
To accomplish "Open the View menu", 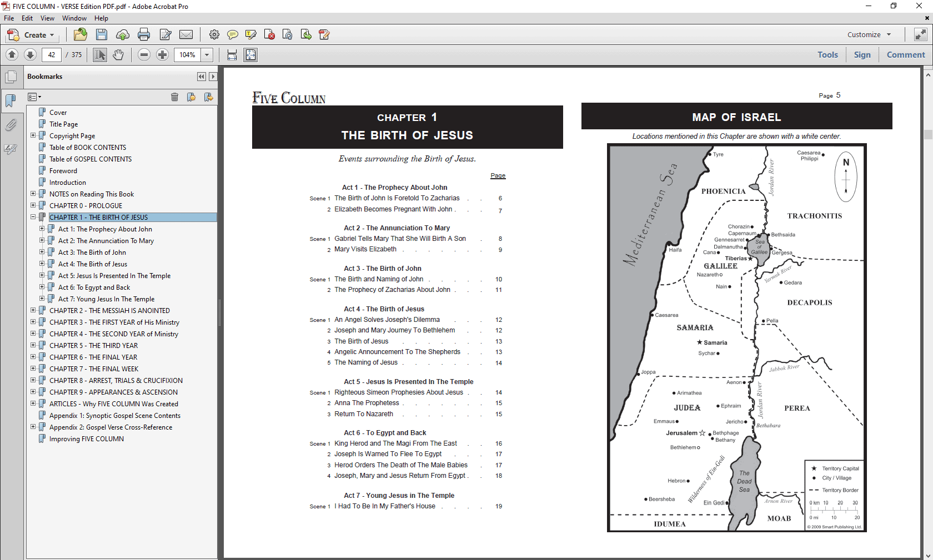I will [x=47, y=18].
